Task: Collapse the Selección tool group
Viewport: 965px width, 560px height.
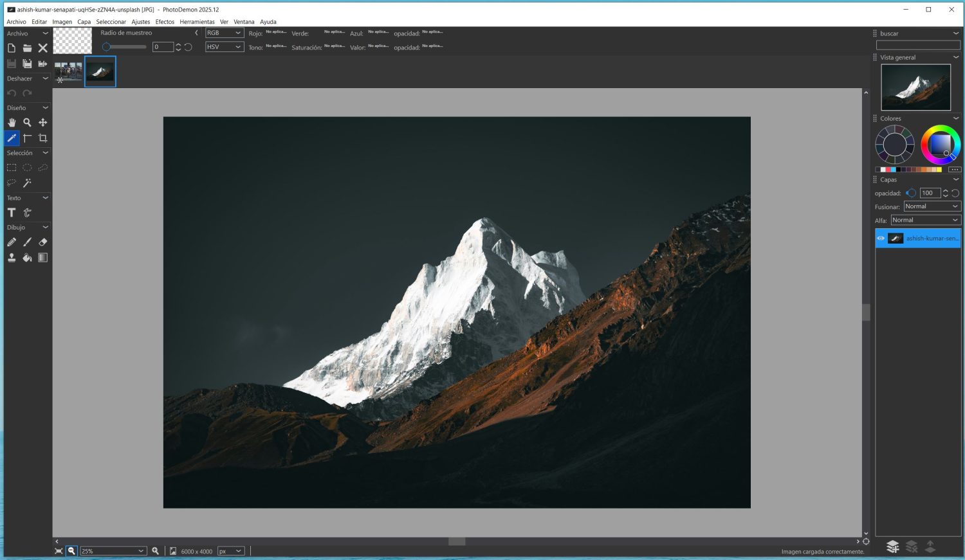Action: (45, 153)
